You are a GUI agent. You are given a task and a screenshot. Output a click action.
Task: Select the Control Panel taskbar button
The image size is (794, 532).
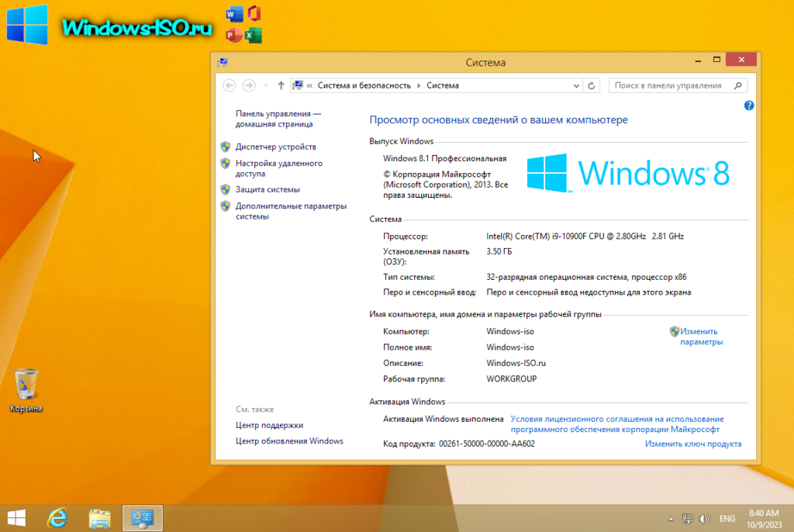click(x=143, y=518)
